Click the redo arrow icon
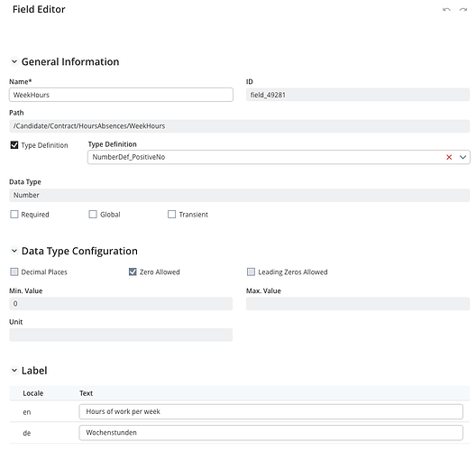The height and width of the screenshot is (451, 476). coord(463,9)
